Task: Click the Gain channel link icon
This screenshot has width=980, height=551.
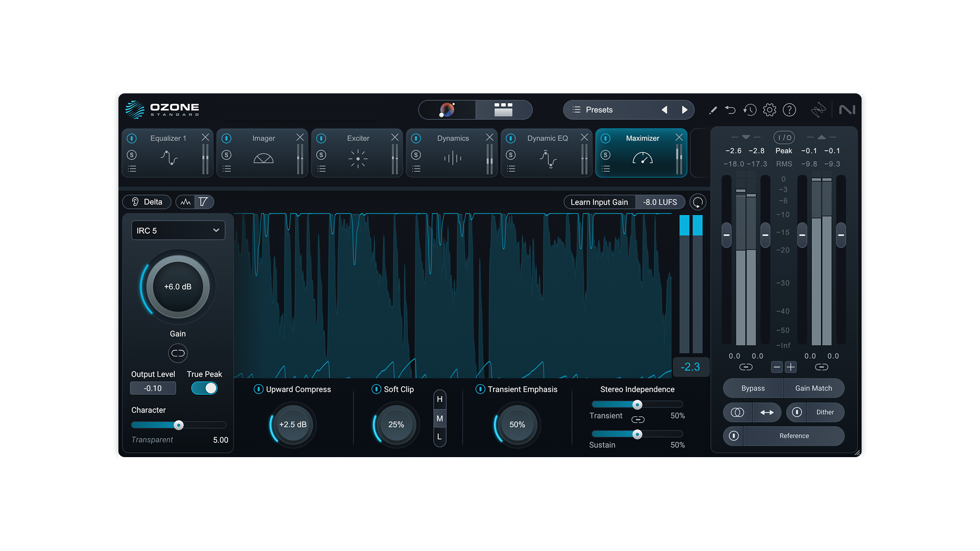Action: (178, 353)
